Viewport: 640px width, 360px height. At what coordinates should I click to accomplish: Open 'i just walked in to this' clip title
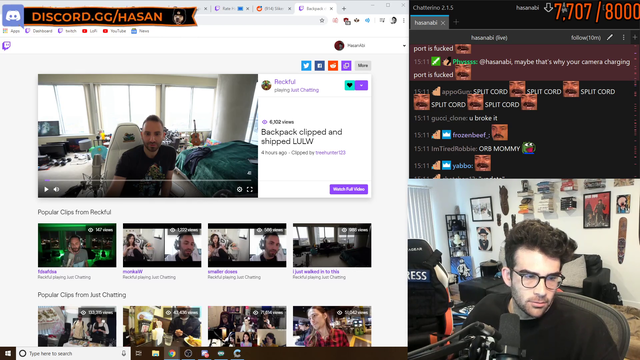coord(316,271)
